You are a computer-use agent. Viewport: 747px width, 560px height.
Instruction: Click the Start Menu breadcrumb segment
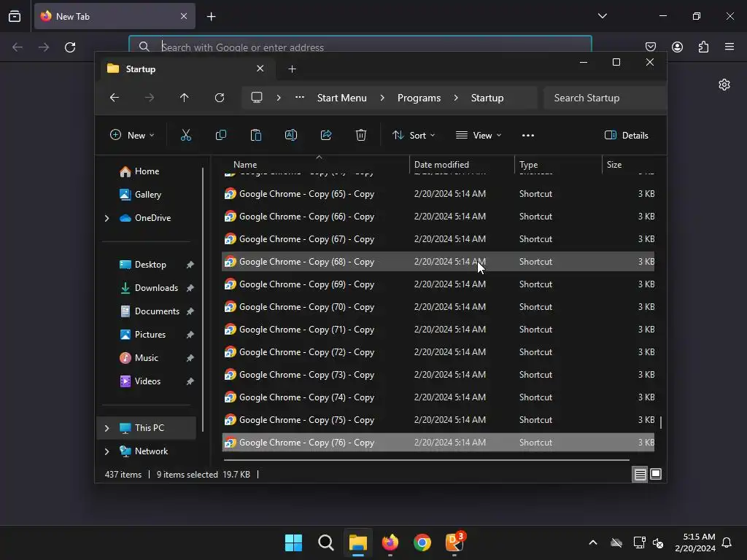click(x=342, y=98)
